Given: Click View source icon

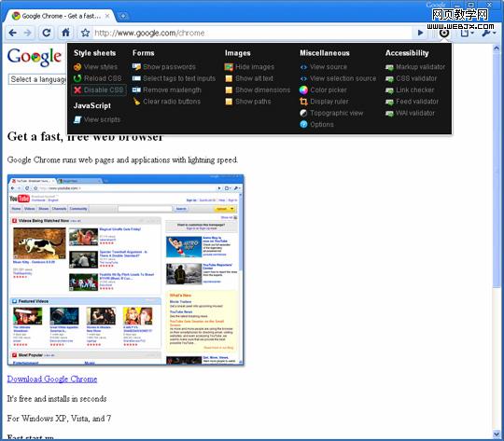Looking at the screenshot, I should [x=303, y=67].
